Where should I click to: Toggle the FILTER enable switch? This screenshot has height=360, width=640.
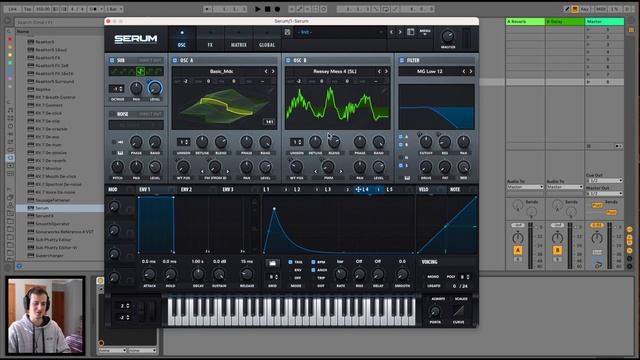point(402,60)
